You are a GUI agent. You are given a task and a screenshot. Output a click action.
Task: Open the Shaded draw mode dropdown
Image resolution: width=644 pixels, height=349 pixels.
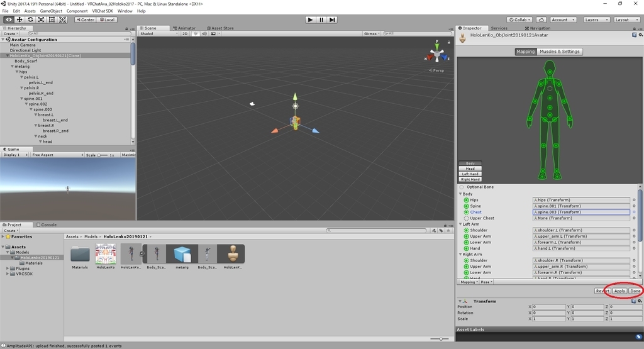point(159,34)
